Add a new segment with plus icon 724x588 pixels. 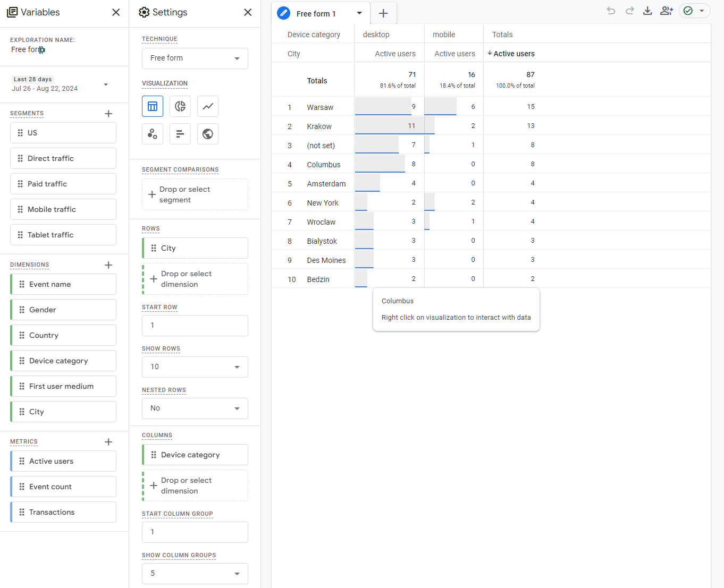[x=108, y=114]
